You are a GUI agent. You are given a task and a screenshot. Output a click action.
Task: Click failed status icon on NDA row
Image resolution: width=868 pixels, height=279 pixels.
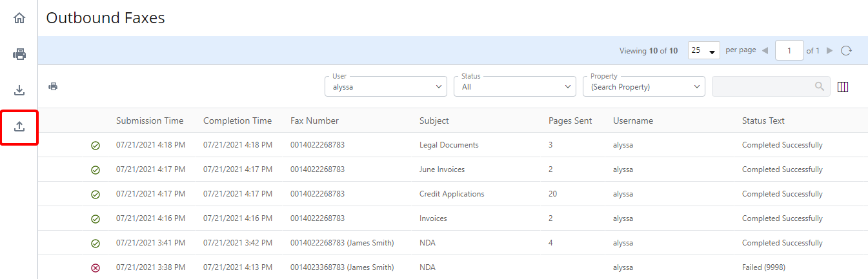(96, 268)
